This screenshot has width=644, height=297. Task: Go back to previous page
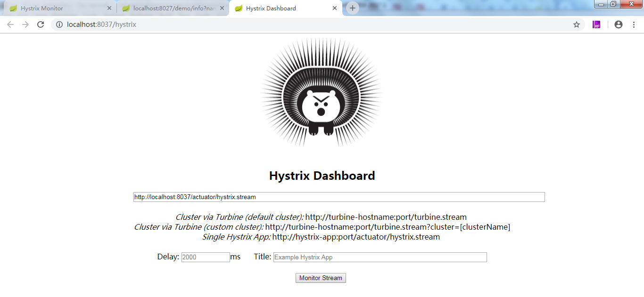coord(10,24)
